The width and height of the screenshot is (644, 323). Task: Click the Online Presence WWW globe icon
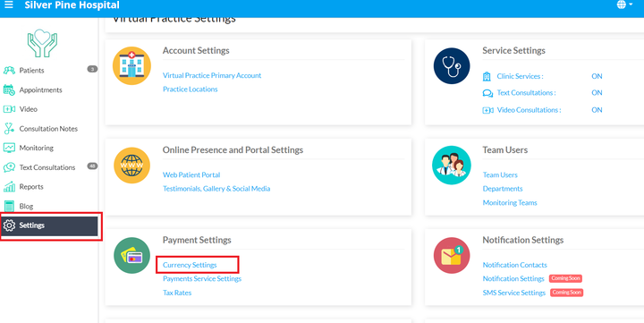[x=131, y=166]
